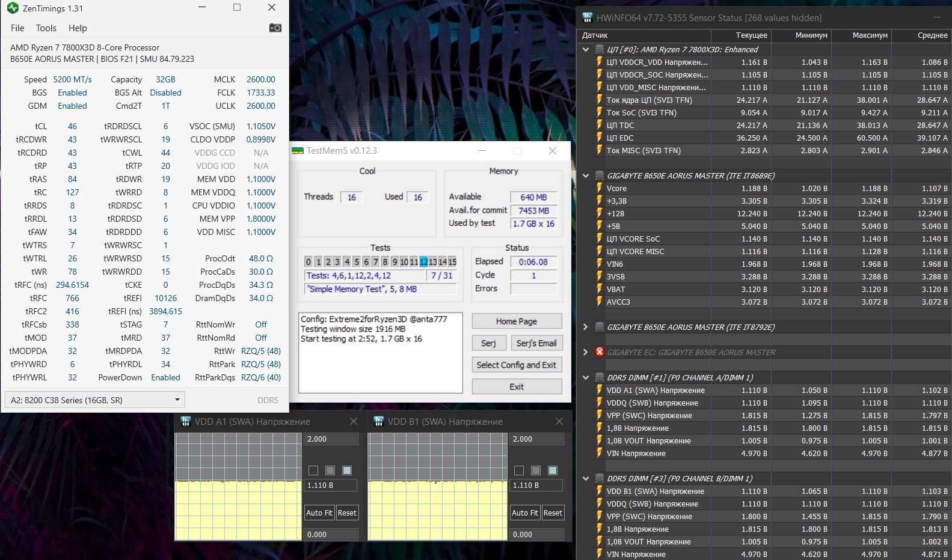
Task: Click lightning icon beside Ток SoC (SVI3 TFN)
Action: click(x=600, y=112)
